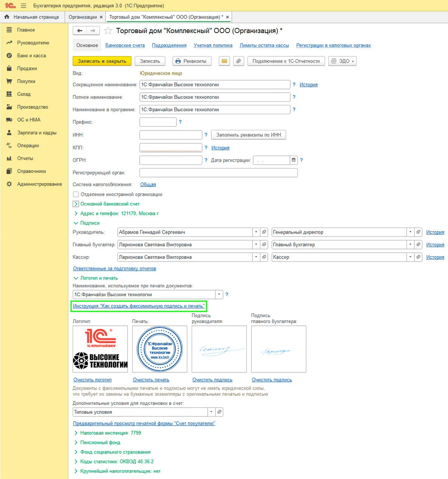The width and height of the screenshot is (448, 479).
Task: Go back with the left arrow button
Action: pos(79,31)
